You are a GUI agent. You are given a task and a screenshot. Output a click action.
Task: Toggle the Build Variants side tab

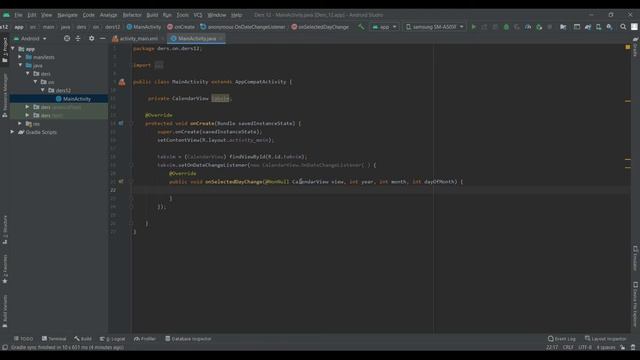pyautogui.click(x=5, y=311)
